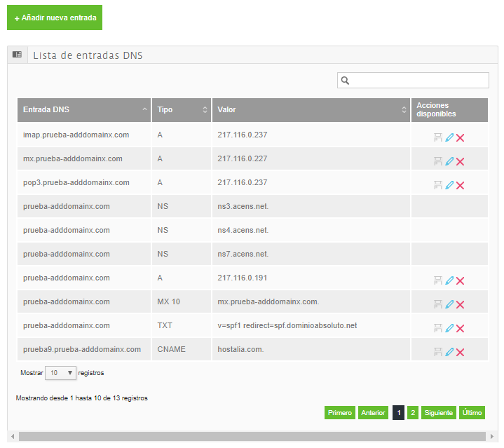Screen dimensions: 504x448
Task: Click the horizontal scrollbar track
Action: pyautogui.click(x=252, y=436)
